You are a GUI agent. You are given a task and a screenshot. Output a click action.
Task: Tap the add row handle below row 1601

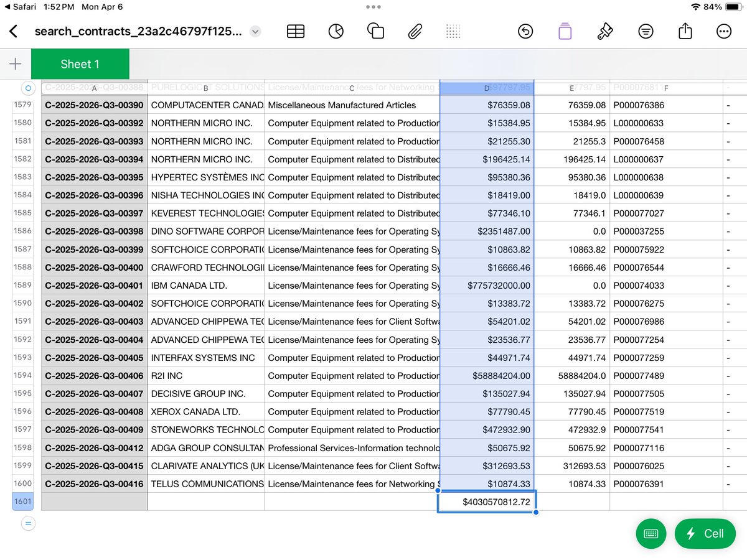28,524
